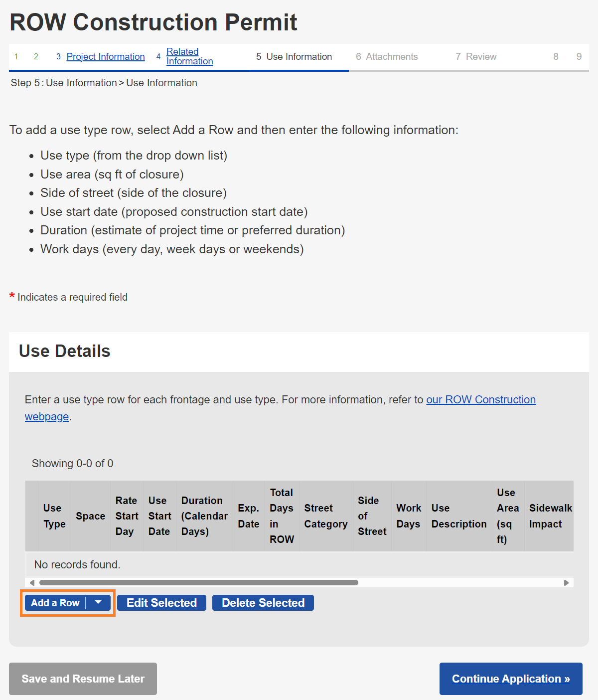
Task: Click the Sidewalk Impact column header
Action: point(550,516)
